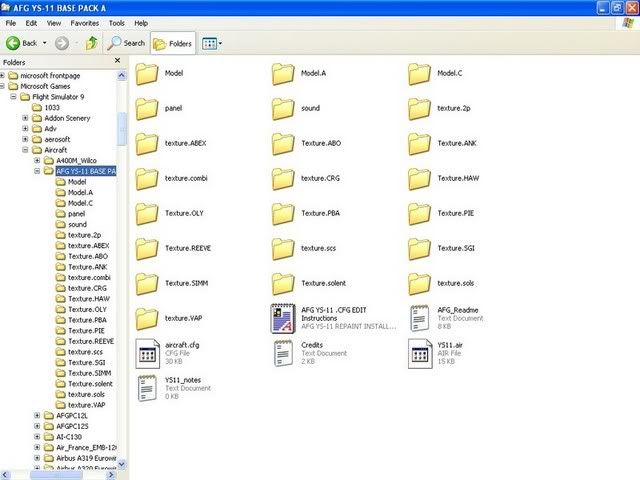
Task: Expand the Adv tree node
Action: point(25,129)
